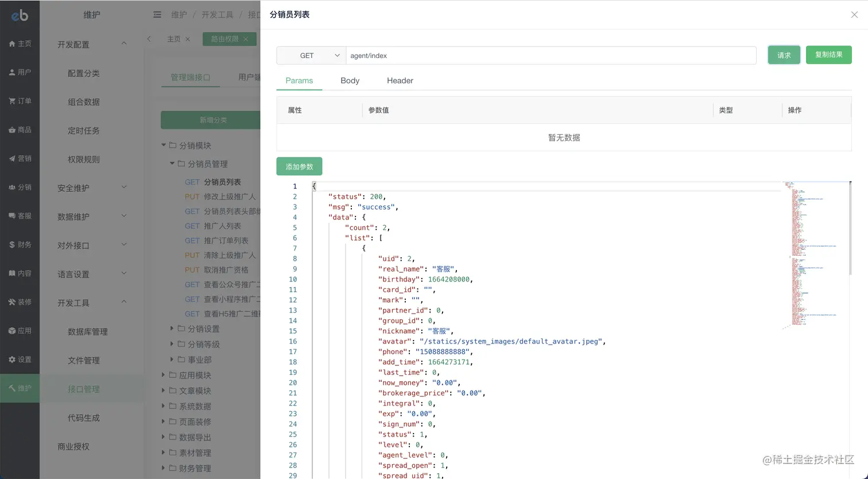Open the 文件管理 menu item

(x=84, y=360)
